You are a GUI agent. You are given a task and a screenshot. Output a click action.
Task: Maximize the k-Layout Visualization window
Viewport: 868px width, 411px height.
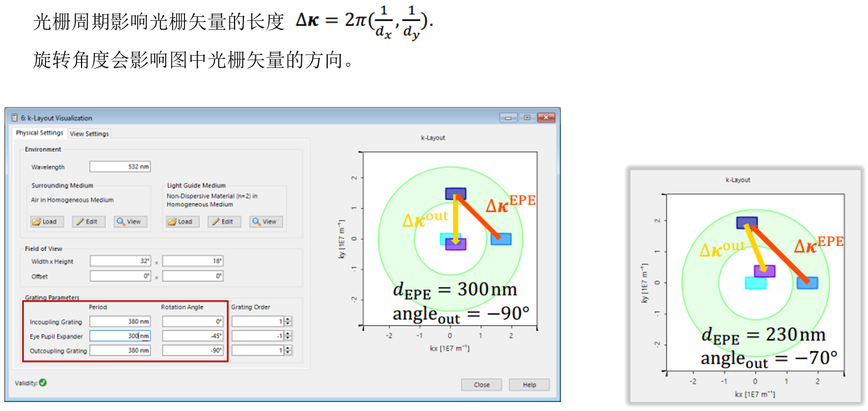(x=527, y=117)
